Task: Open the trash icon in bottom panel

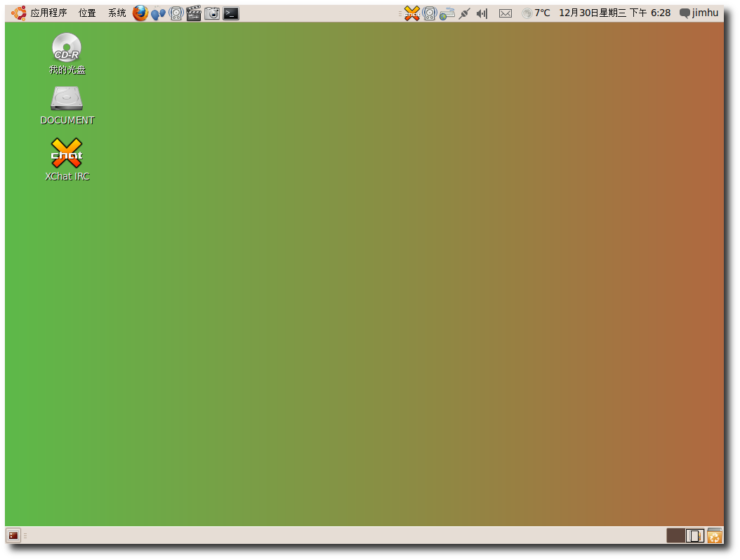Action: 715,535
